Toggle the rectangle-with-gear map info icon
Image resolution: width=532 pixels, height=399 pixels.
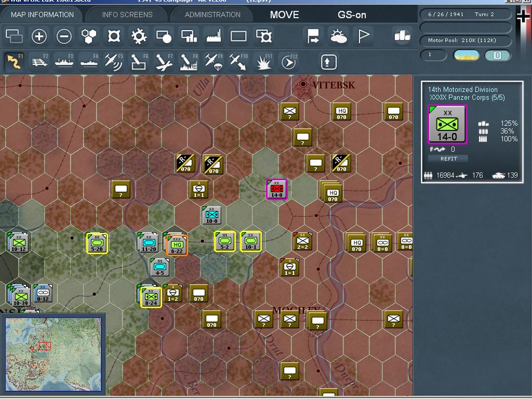coord(263,36)
